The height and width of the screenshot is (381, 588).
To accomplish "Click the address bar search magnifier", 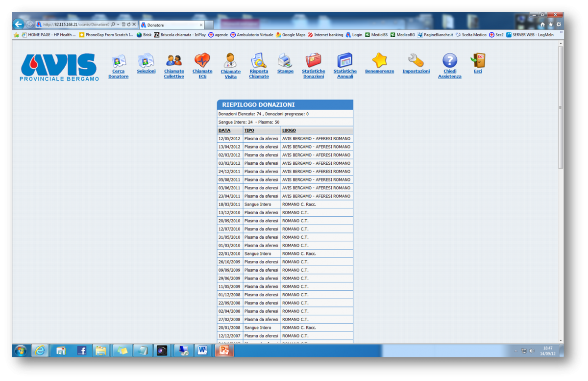I will (x=113, y=25).
